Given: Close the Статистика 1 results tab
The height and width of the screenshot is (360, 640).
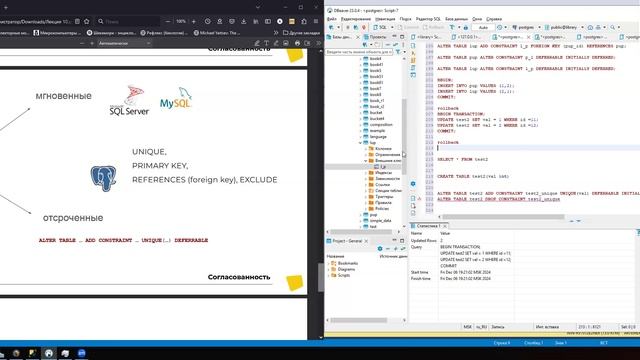Looking at the screenshot, I should pos(445,226).
